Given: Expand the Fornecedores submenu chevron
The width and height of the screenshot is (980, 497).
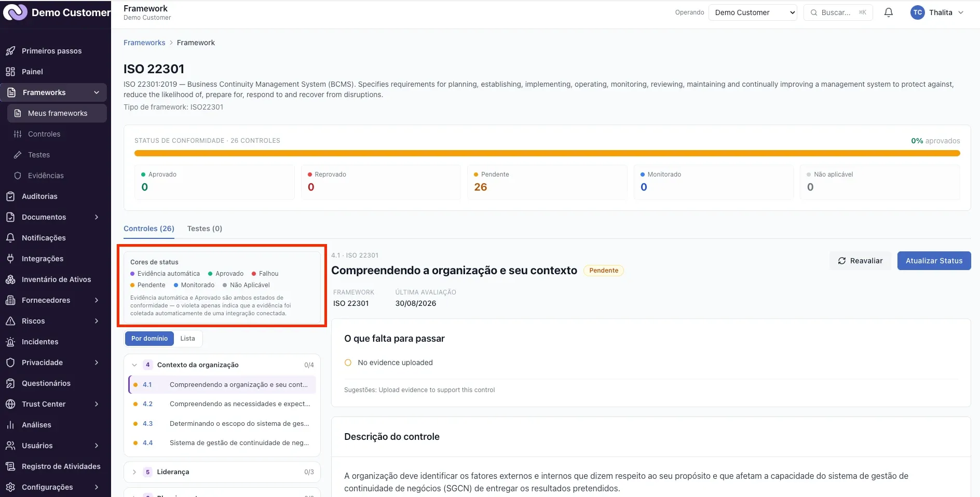Looking at the screenshot, I should pos(97,300).
